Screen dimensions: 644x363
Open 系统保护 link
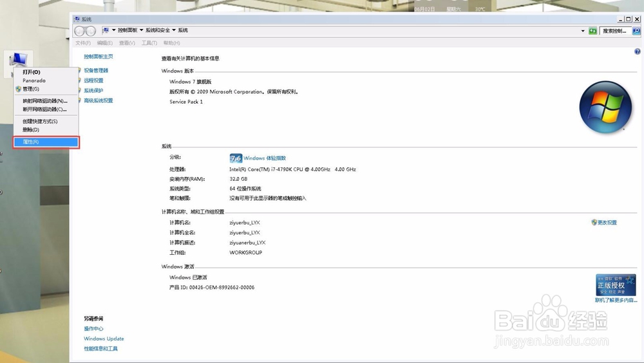point(93,90)
